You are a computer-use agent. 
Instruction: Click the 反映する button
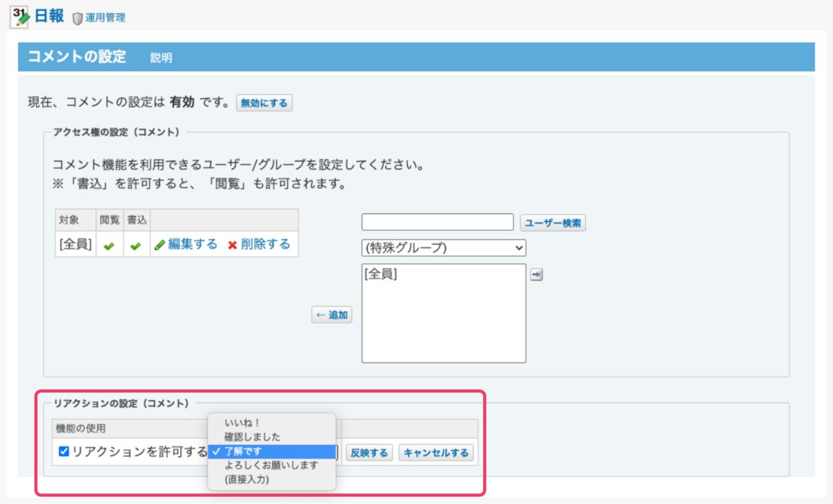(x=369, y=453)
